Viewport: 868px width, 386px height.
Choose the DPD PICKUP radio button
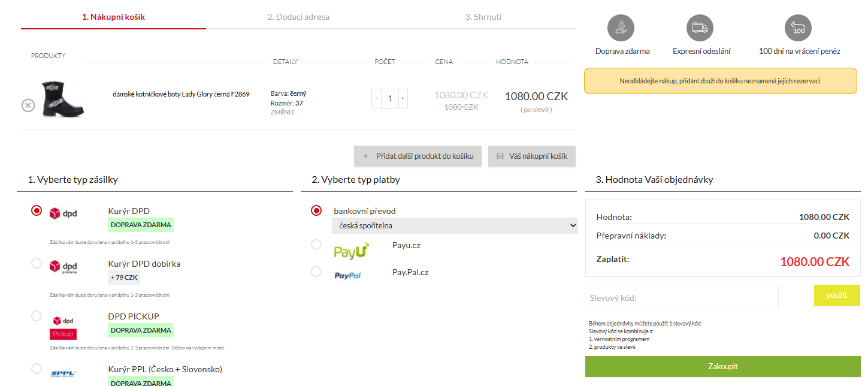pyautogui.click(x=37, y=316)
